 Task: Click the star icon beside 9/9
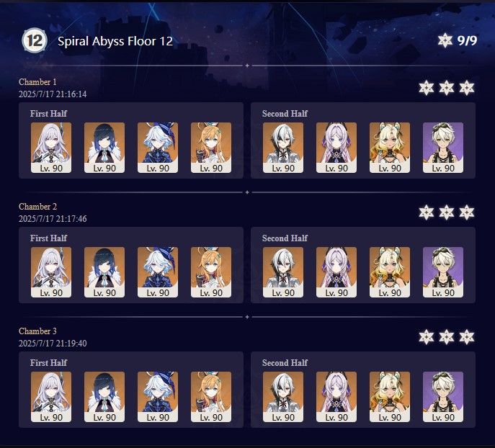445,40
